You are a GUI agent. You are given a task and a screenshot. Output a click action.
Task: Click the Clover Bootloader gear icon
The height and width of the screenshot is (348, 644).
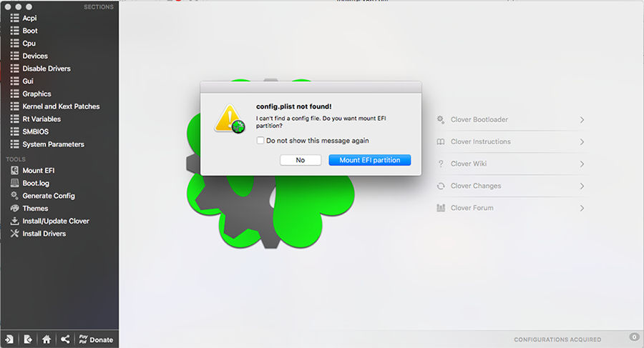(441, 119)
